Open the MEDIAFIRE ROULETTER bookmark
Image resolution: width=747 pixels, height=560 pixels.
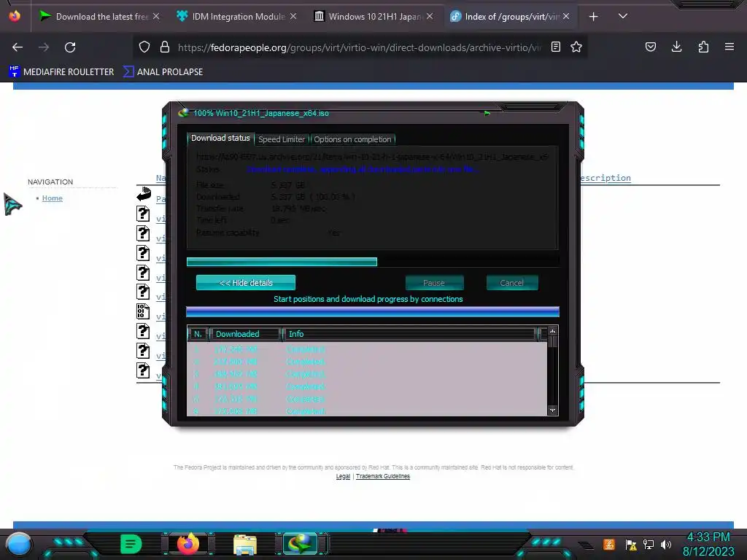point(61,72)
